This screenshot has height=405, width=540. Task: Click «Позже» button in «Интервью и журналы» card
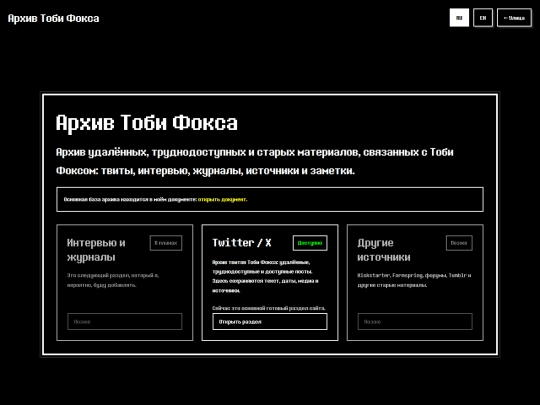click(125, 322)
